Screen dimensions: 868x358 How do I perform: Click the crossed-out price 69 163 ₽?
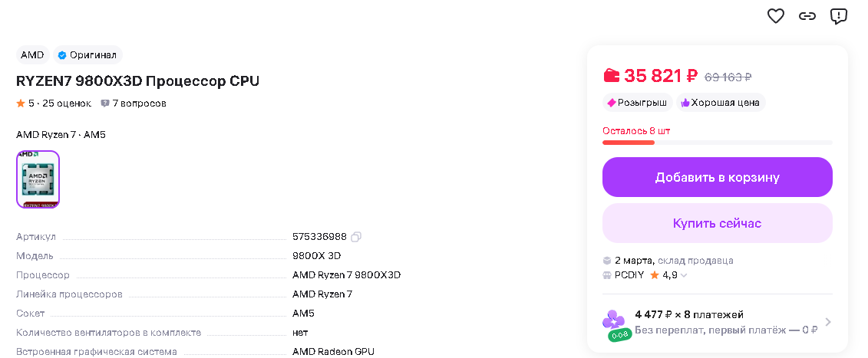728,77
